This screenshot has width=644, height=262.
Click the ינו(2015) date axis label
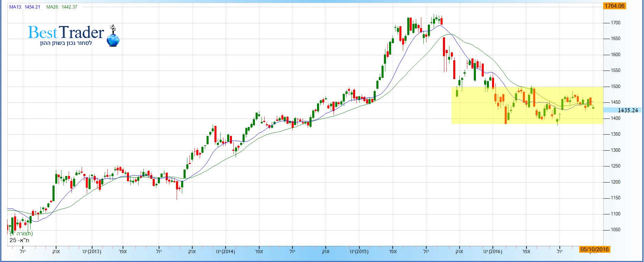coord(359,251)
